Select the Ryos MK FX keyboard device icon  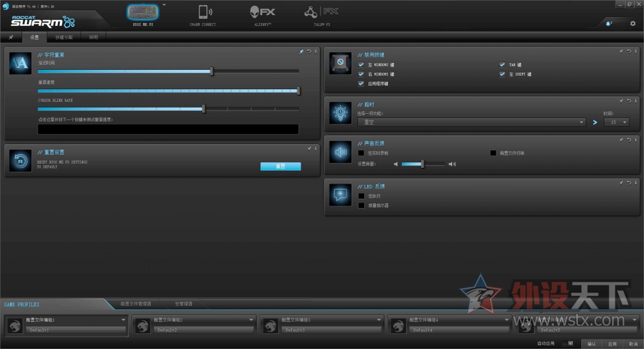(x=142, y=12)
